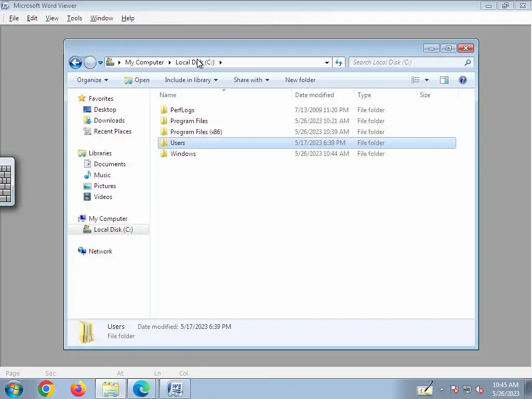Click the Open toolbar button
The width and height of the screenshot is (532, 399).
[137, 80]
